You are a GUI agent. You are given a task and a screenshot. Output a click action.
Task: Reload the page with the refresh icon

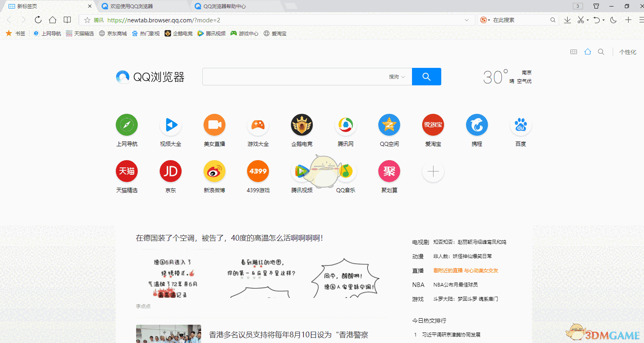pos(38,20)
